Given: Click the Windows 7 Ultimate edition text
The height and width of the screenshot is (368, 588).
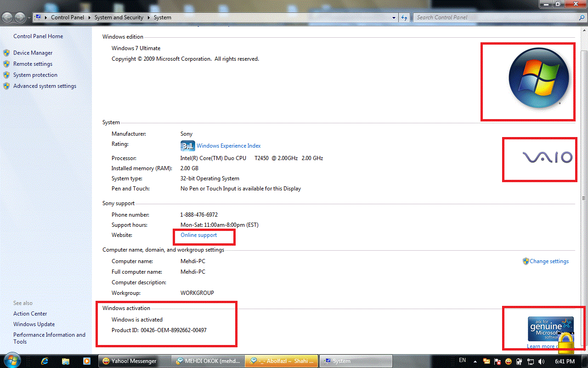Looking at the screenshot, I should coord(136,48).
